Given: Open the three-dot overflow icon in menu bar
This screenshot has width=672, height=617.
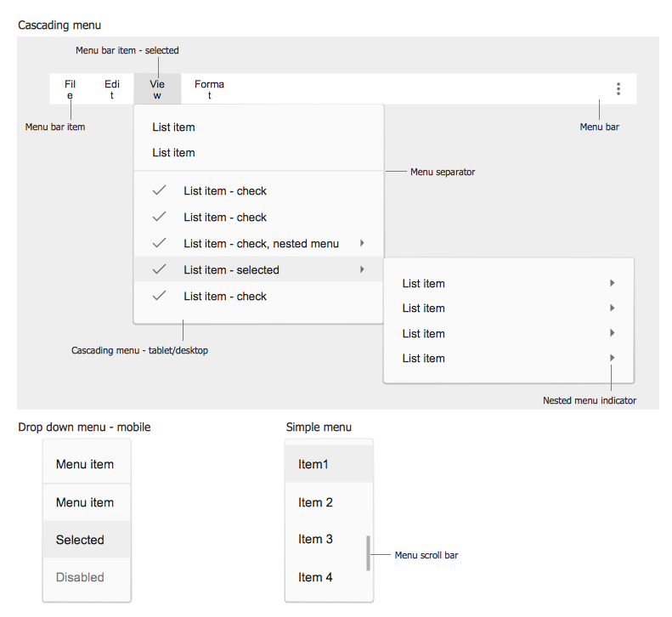Looking at the screenshot, I should coord(618,88).
